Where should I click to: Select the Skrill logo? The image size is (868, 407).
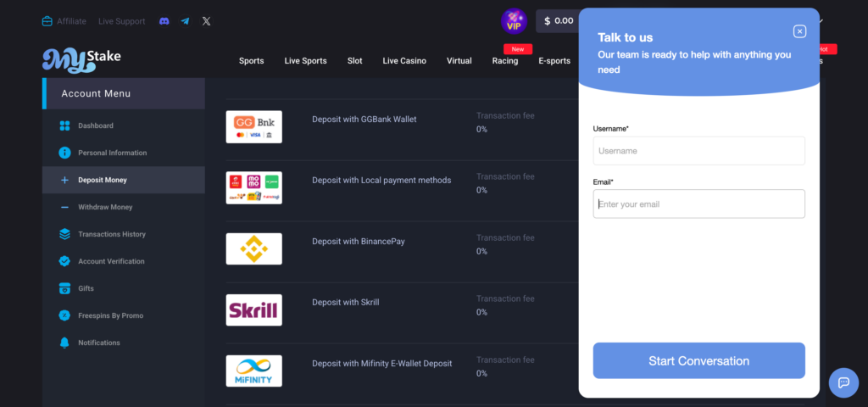pyautogui.click(x=254, y=310)
